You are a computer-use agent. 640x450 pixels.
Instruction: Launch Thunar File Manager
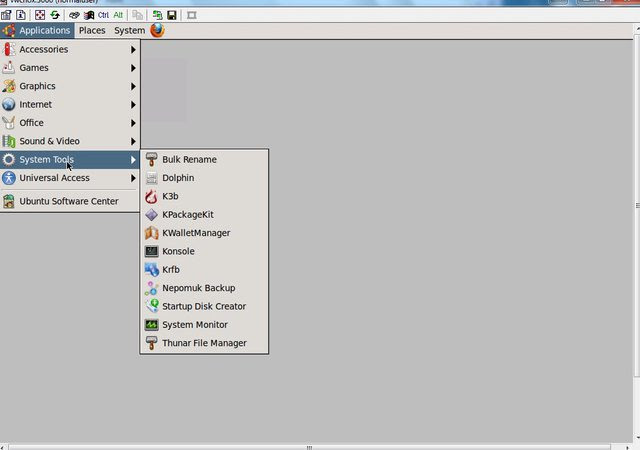coord(204,343)
